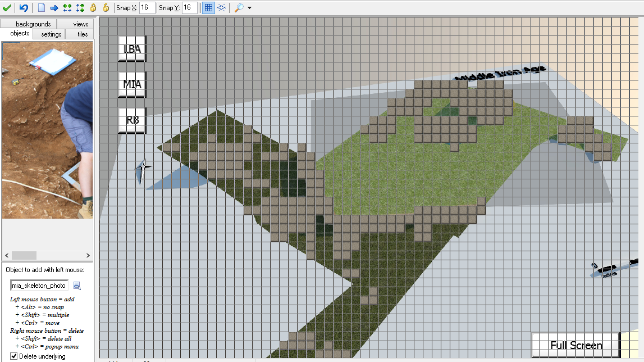Lock all instances with closed padlock
The height and width of the screenshot is (362, 644).
click(x=93, y=8)
